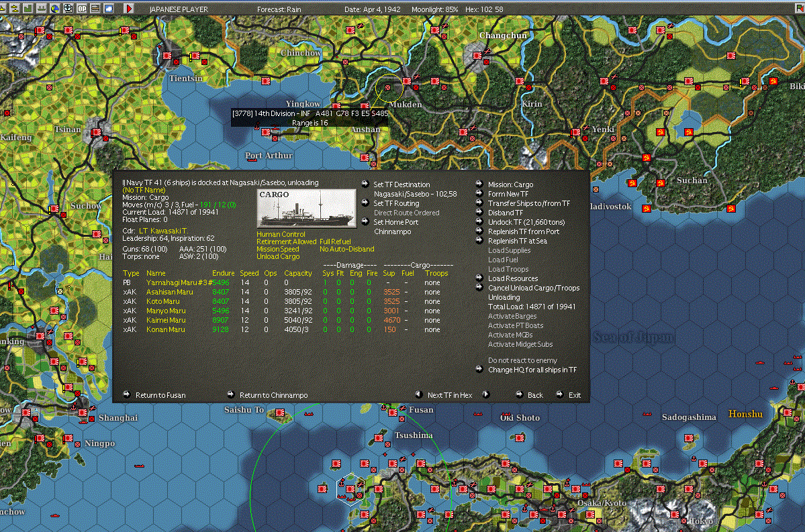
Task: Click the arrow beside Set TF Routing
Action: point(365,203)
